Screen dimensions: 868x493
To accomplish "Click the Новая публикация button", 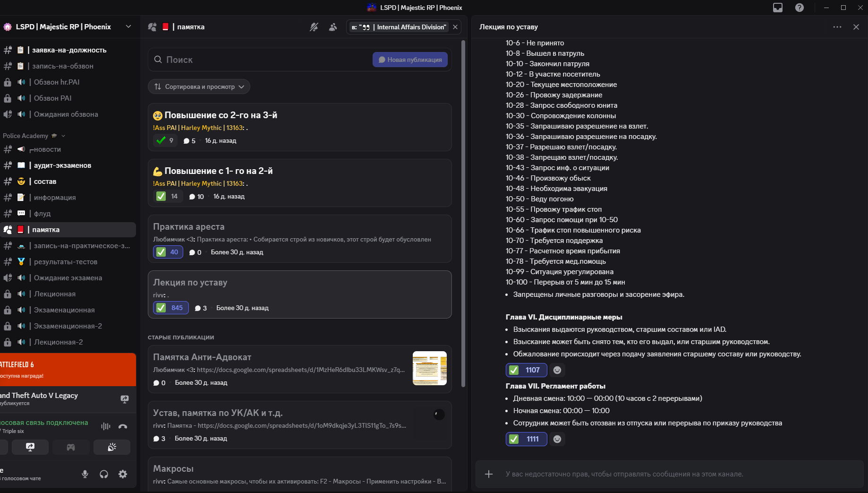I will (410, 60).
